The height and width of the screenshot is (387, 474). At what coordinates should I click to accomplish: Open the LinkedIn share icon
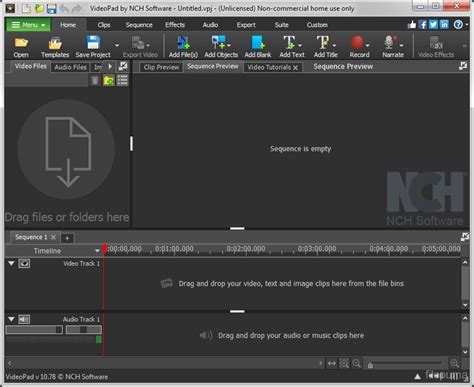click(x=444, y=25)
